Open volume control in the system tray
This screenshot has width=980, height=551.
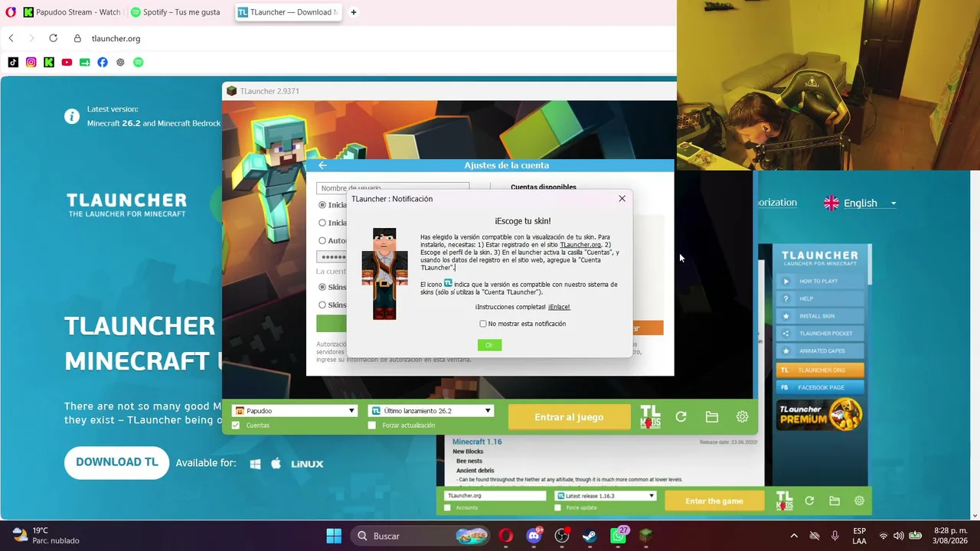898,536
